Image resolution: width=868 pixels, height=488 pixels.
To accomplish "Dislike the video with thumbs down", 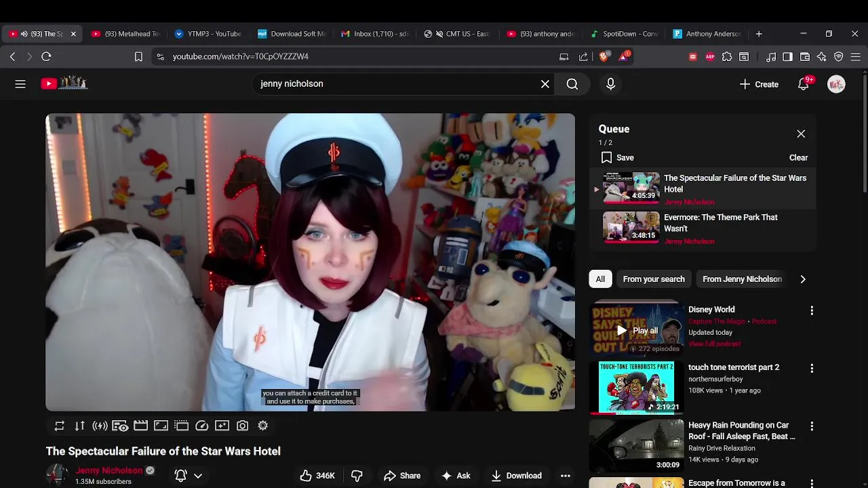I will 357,476.
